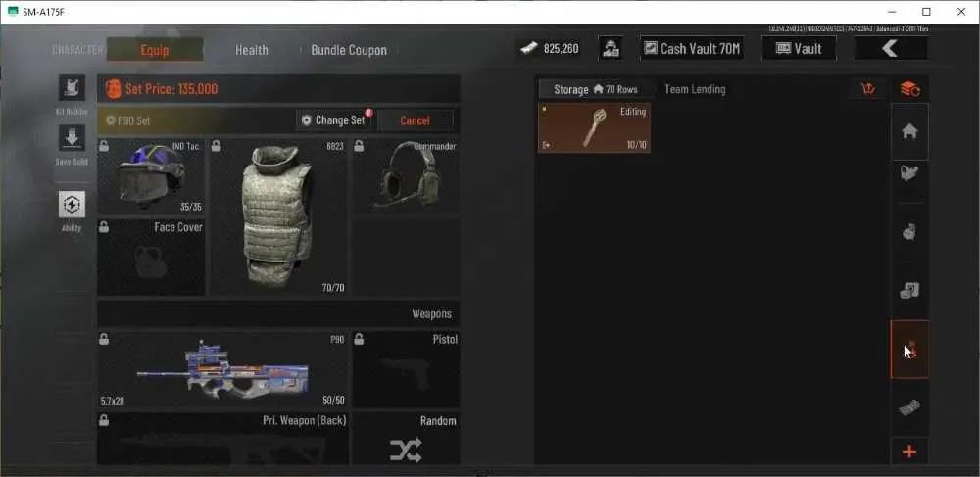980x477 pixels.
Task: Click the cash balance 825,260 icon
Action: click(527, 49)
